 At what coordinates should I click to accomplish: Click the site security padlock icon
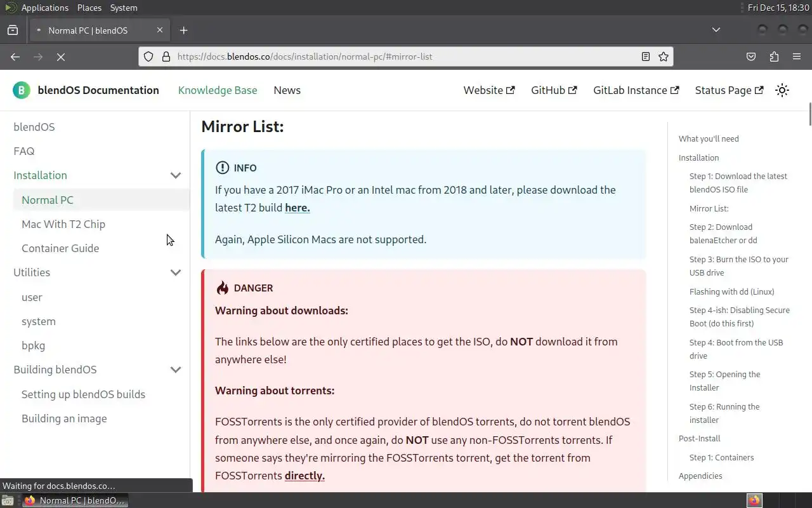click(166, 57)
